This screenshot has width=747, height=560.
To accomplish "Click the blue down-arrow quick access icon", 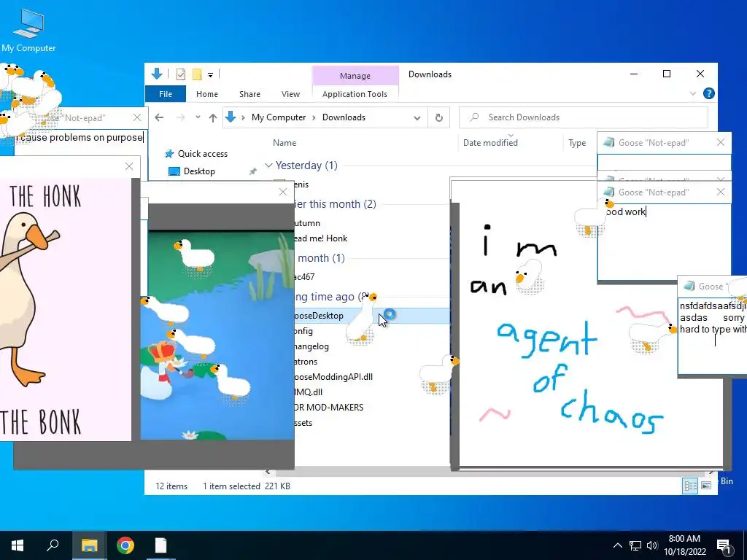I will tap(157, 74).
